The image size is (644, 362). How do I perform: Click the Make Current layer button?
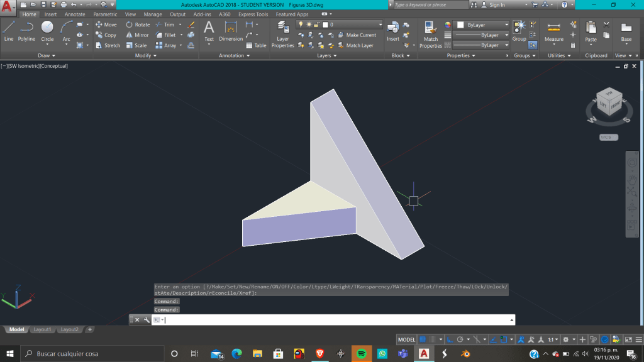tap(357, 35)
